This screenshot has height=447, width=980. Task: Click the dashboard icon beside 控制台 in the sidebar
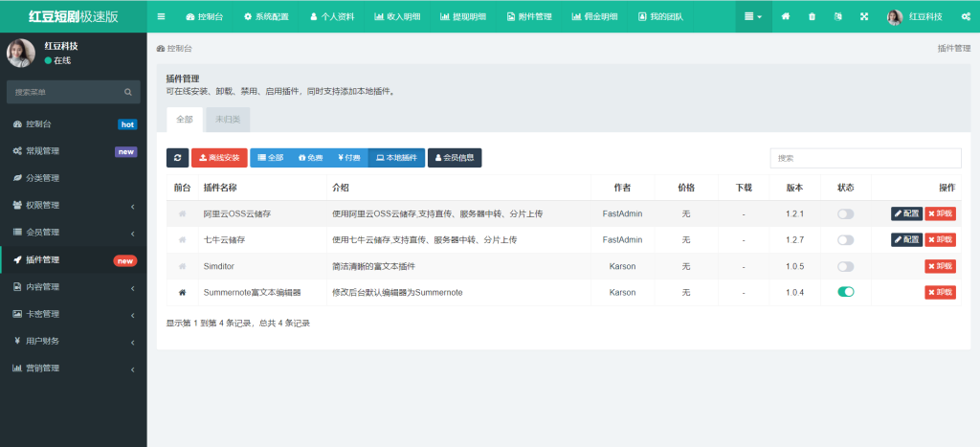[17, 124]
